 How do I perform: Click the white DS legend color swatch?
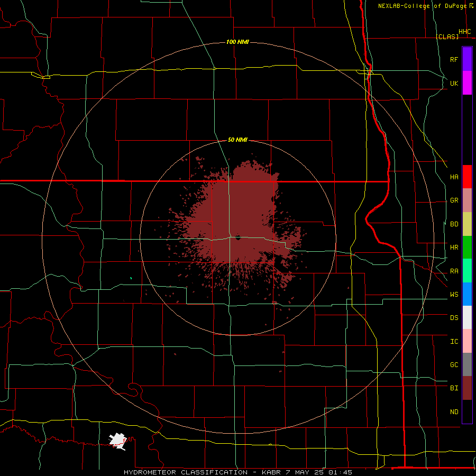click(467, 317)
